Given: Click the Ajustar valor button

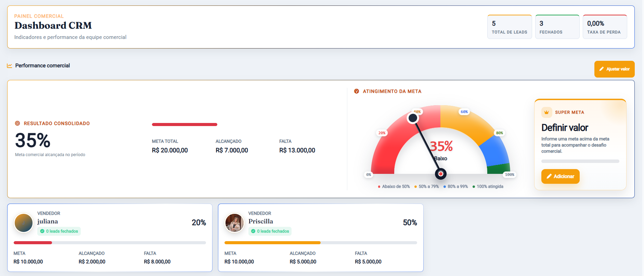Looking at the screenshot, I should [x=614, y=69].
